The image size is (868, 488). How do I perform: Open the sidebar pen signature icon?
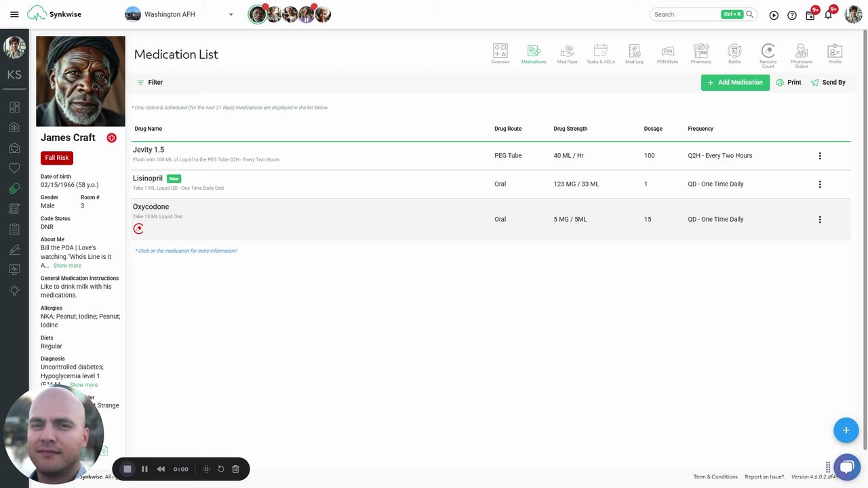tap(14, 249)
